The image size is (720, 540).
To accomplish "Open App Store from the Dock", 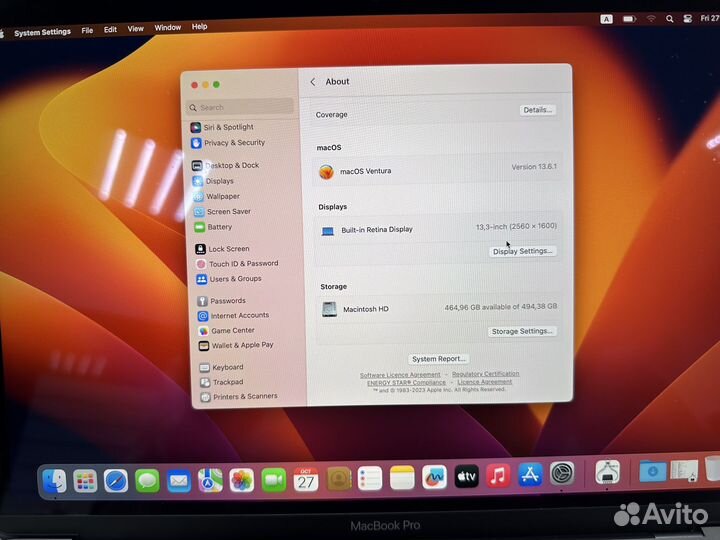I will coord(530,475).
